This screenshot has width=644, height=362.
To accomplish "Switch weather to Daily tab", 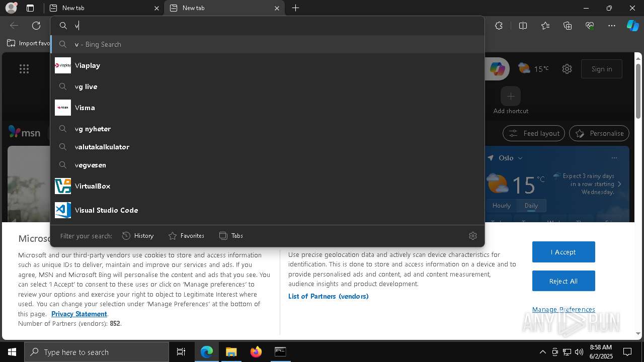I will point(531,206).
